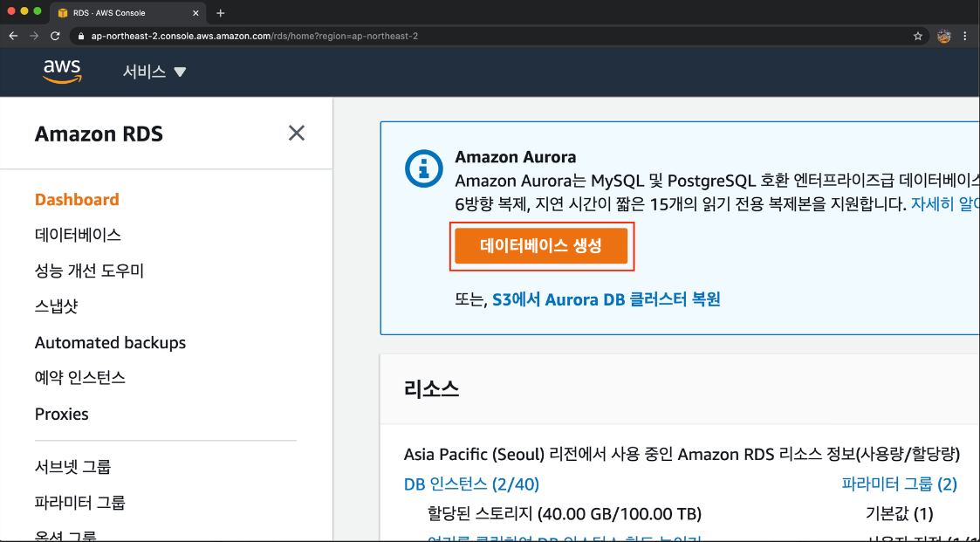Open Proxies in the sidebar
980x542 pixels.
tap(61, 414)
